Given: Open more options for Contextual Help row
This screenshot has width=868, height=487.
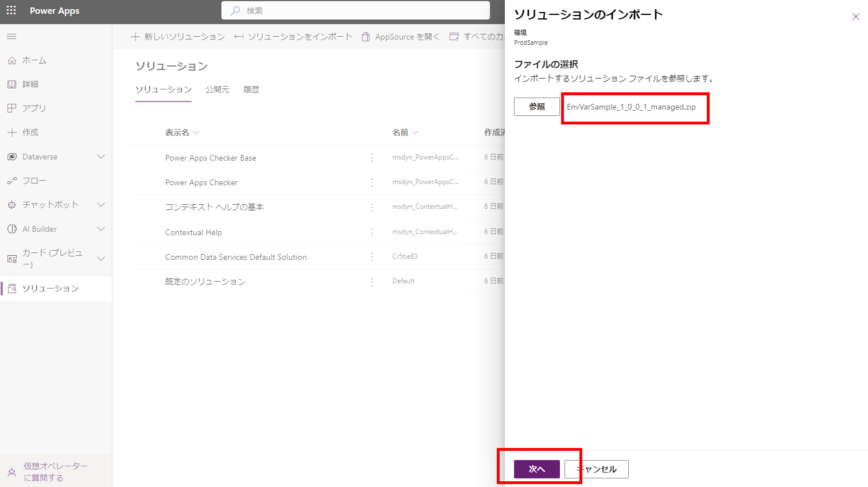Looking at the screenshot, I should point(372,232).
